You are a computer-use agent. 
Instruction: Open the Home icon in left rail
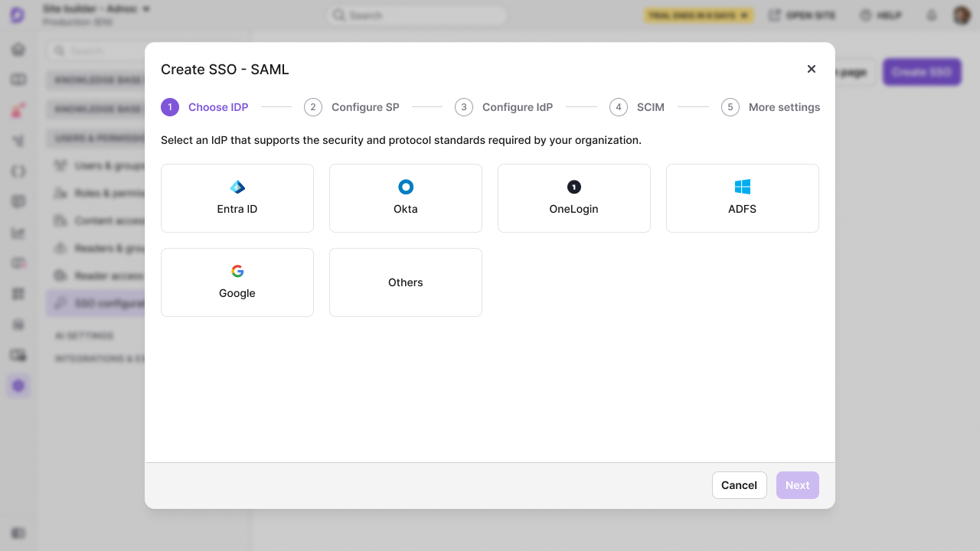(18, 50)
